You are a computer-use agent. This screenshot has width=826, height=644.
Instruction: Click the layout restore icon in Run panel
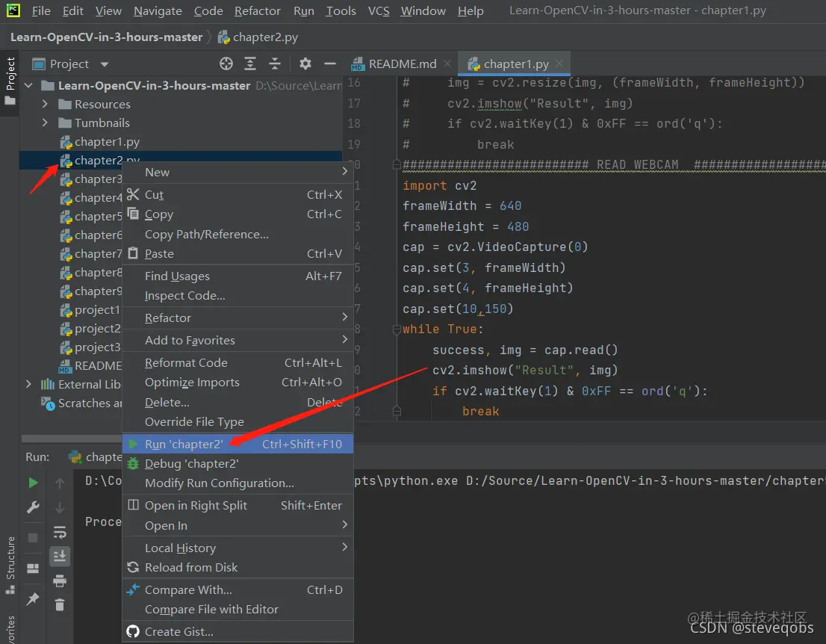pyautogui.click(x=33, y=568)
